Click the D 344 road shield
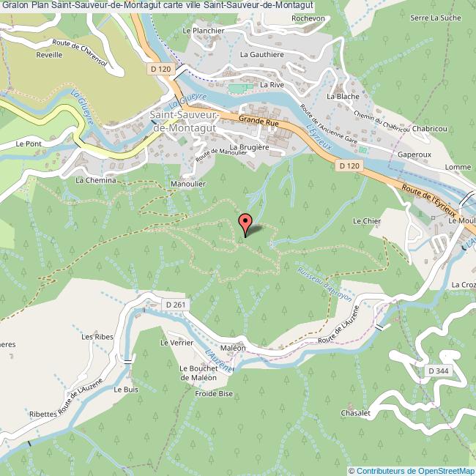Screen dimensions: 476x476 439,371
